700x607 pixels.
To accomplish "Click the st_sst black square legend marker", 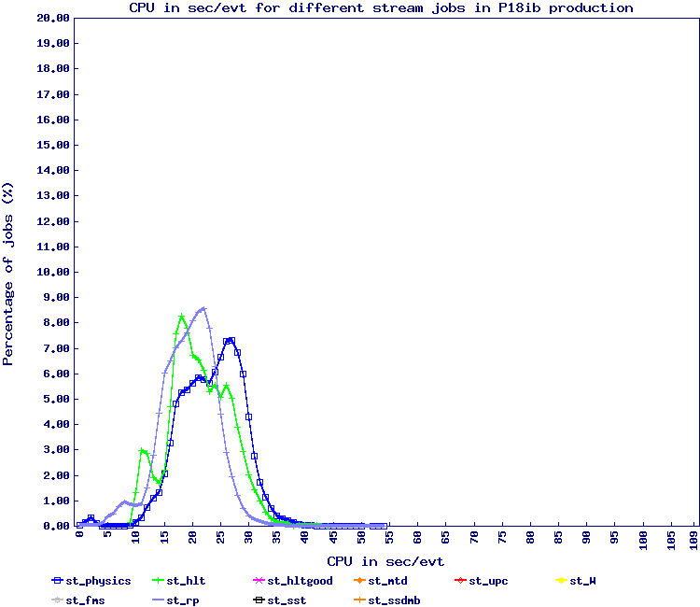I will coord(259,600).
